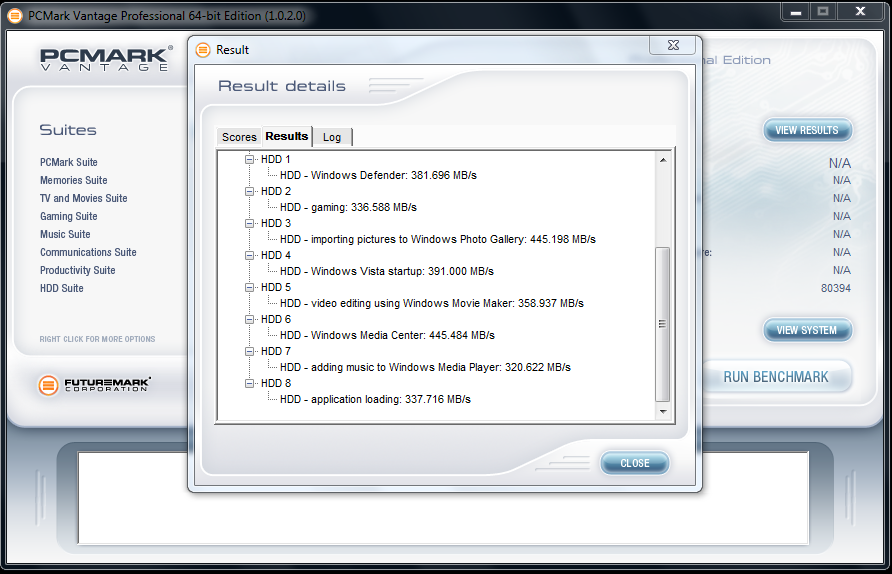This screenshot has width=892, height=574.
Task: Click the scroll up arrow in results list
Action: click(663, 160)
